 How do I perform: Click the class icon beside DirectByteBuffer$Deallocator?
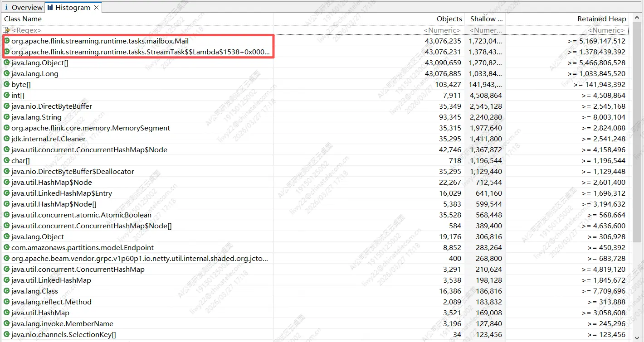pyautogui.click(x=7, y=171)
